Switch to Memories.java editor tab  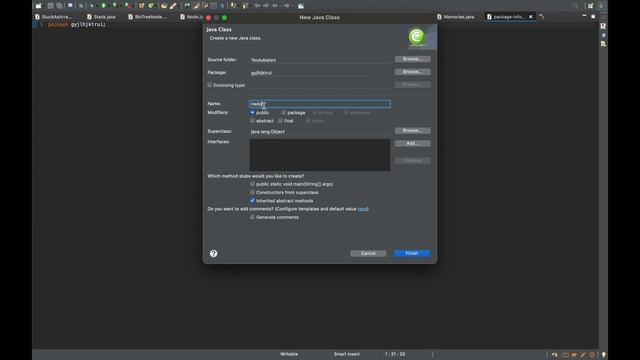click(456, 17)
